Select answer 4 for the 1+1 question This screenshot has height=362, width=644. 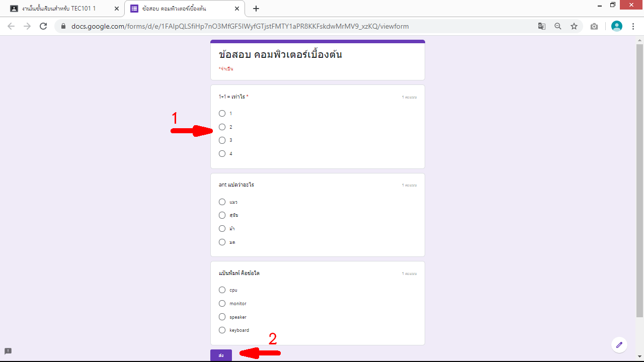[x=222, y=153]
